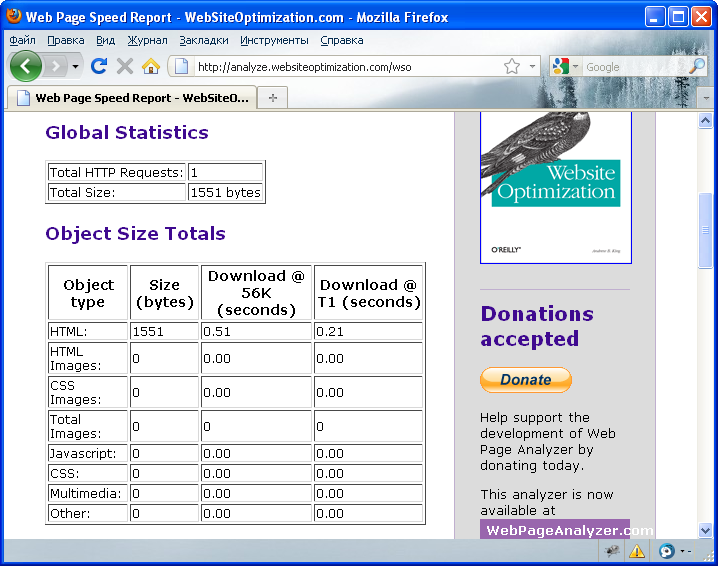This screenshot has width=718, height=566.
Task: Click the 'Multimedia:' row label
Action: click(x=87, y=493)
